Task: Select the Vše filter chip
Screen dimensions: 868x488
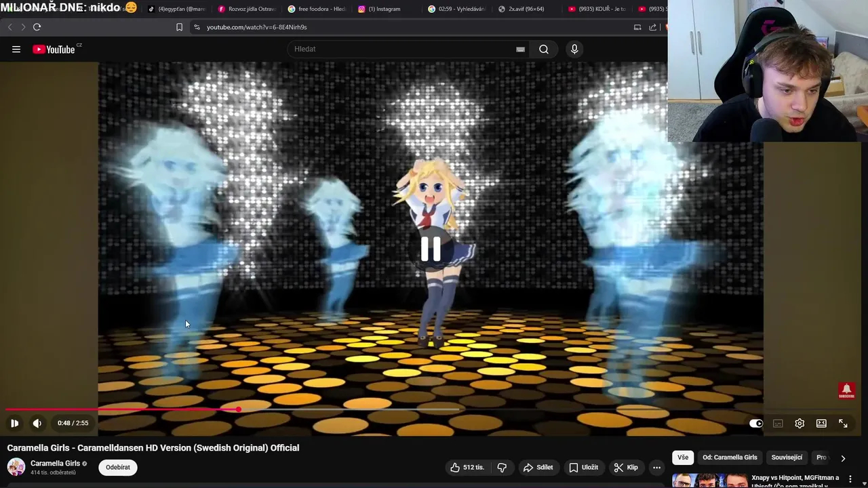Action: (683, 457)
